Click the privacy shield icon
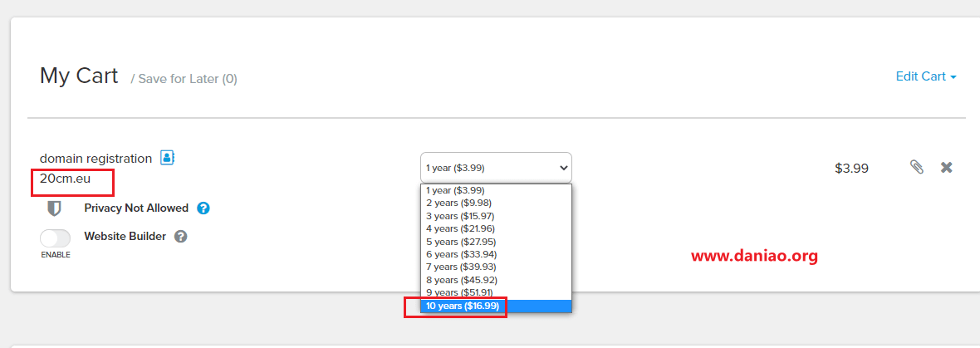The height and width of the screenshot is (348, 980). coord(54,208)
